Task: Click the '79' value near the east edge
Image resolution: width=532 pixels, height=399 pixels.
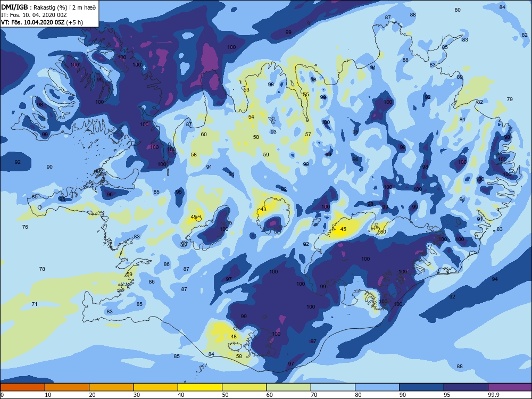Action: 510,99
